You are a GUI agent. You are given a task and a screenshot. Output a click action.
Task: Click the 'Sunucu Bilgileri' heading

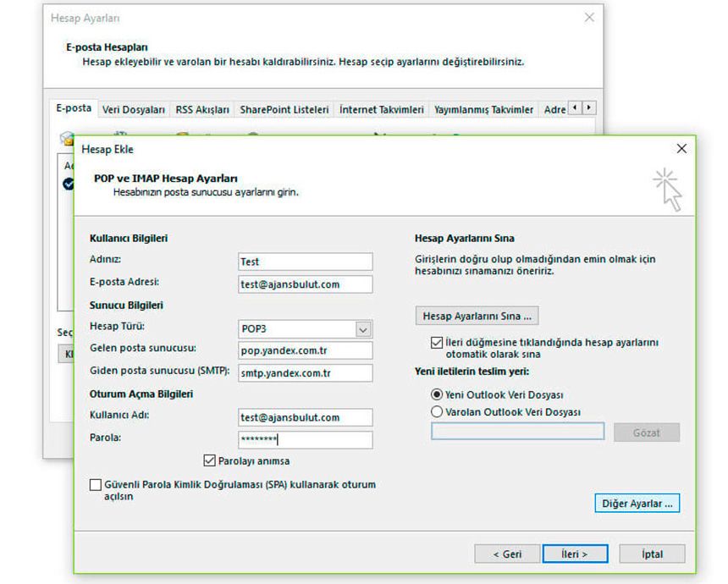coord(126,305)
